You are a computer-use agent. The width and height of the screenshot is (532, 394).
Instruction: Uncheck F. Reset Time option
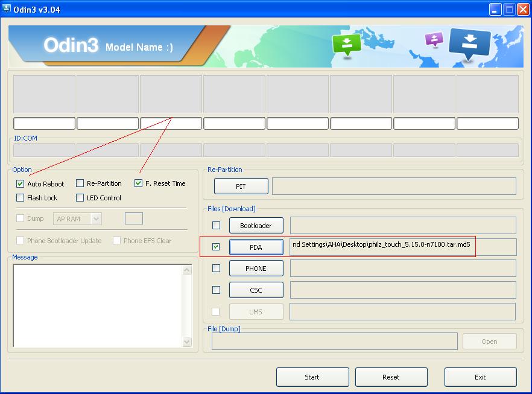(138, 183)
